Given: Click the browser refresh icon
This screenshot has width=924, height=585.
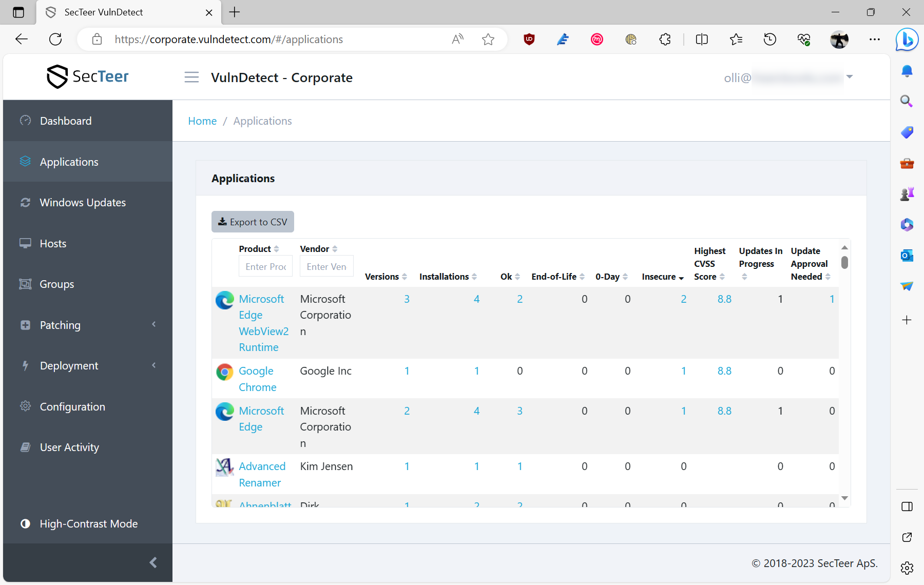Looking at the screenshot, I should tap(55, 40).
